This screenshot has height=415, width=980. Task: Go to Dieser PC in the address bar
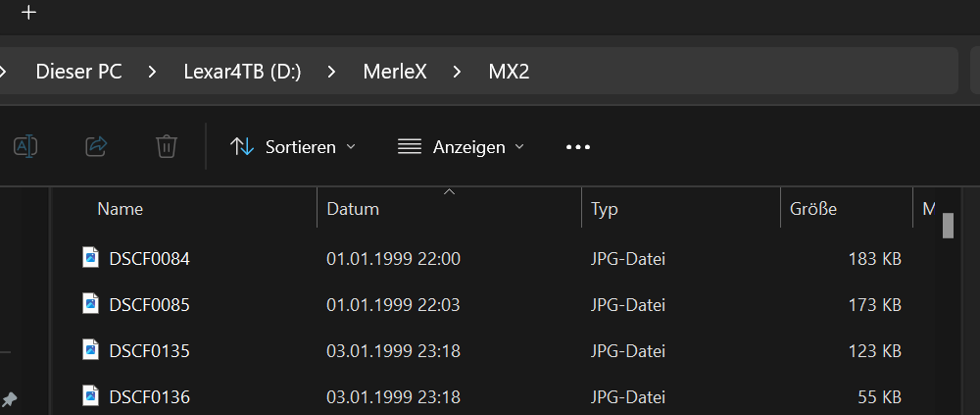78,71
